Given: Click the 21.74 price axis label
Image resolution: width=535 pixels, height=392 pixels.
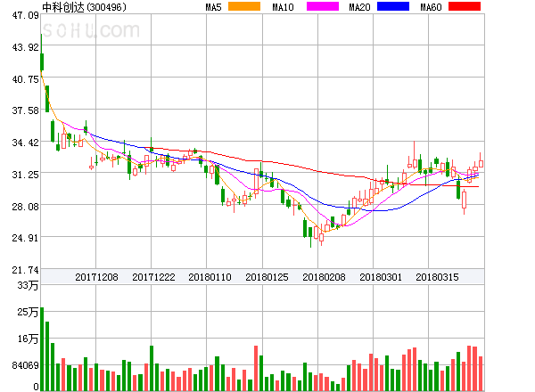Looking at the screenshot, I should 26,270.
